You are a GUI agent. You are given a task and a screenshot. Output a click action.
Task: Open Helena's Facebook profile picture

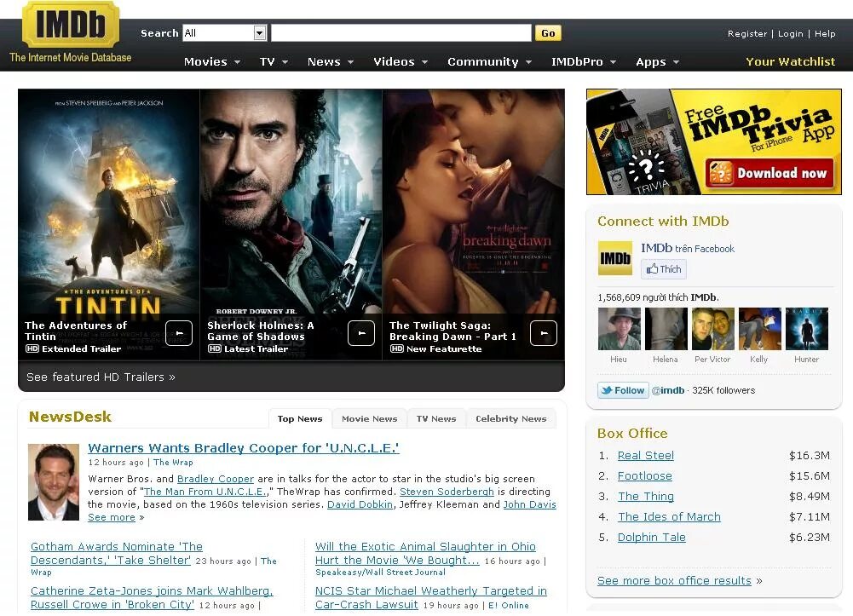(x=666, y=329)
